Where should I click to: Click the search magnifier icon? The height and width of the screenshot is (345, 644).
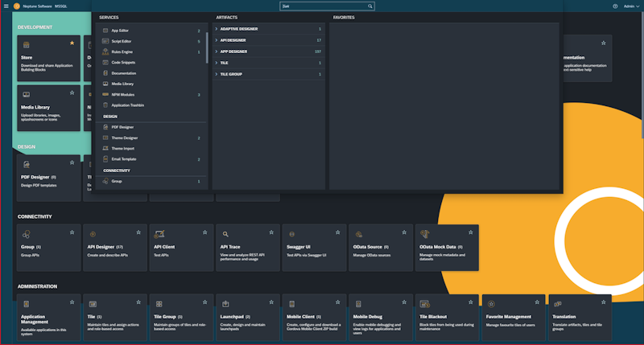(x=370, y=6)
